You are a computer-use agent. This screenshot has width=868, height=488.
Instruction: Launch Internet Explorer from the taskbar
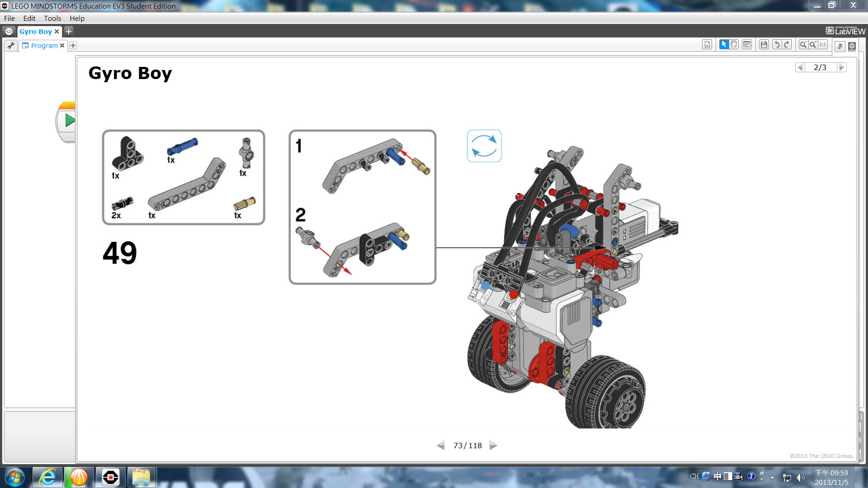[x=47, y=477]
